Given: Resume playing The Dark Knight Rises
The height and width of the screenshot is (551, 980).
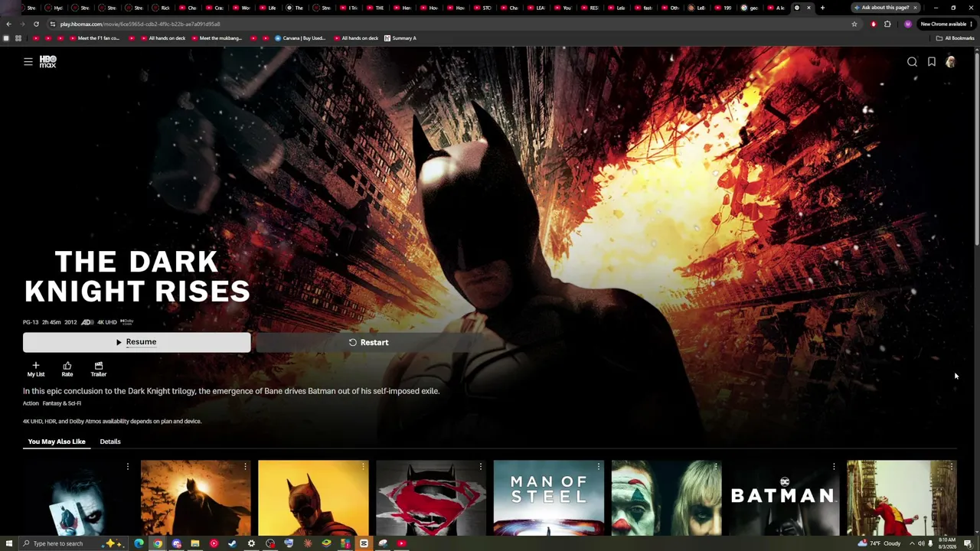Looking at the screenshot, I should 136,342.
